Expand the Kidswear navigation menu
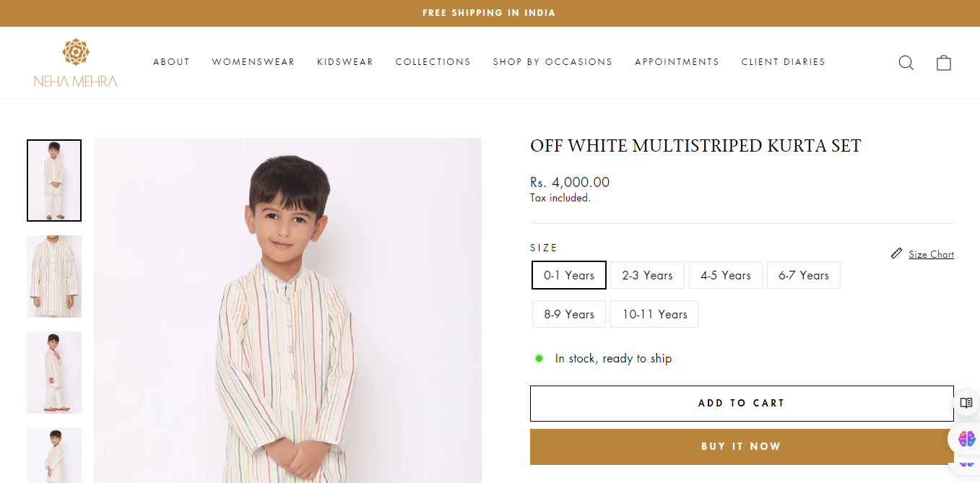This screenshot has height=483, width=980. [345, 62]
